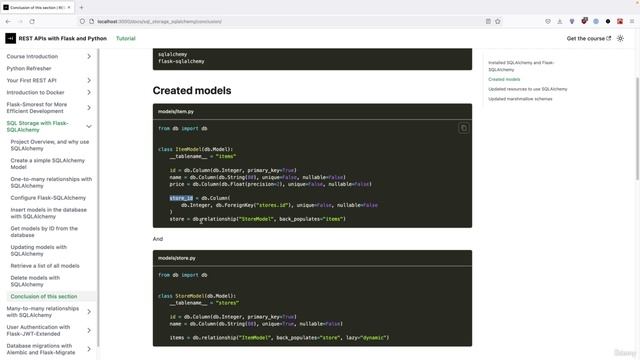Go back with browser back arrow
The image size is (640, 360).
coord(8,21)
